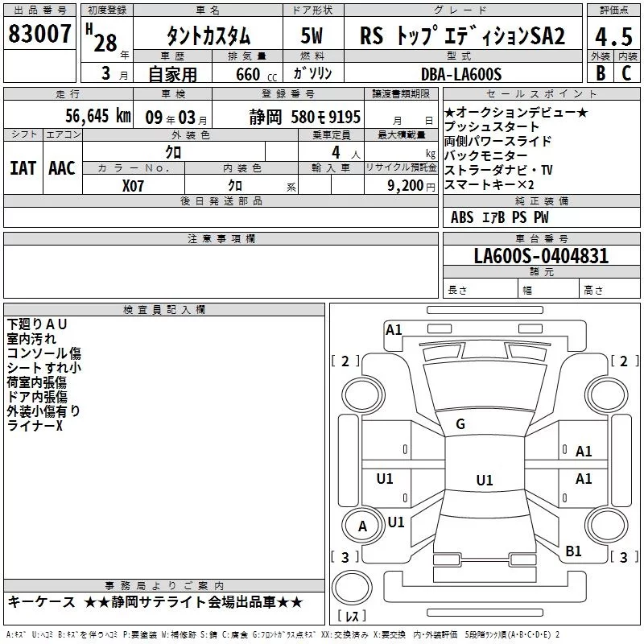Click inspector note ドア内張傷
Screen dimensions: 644x644
point(37,397)
